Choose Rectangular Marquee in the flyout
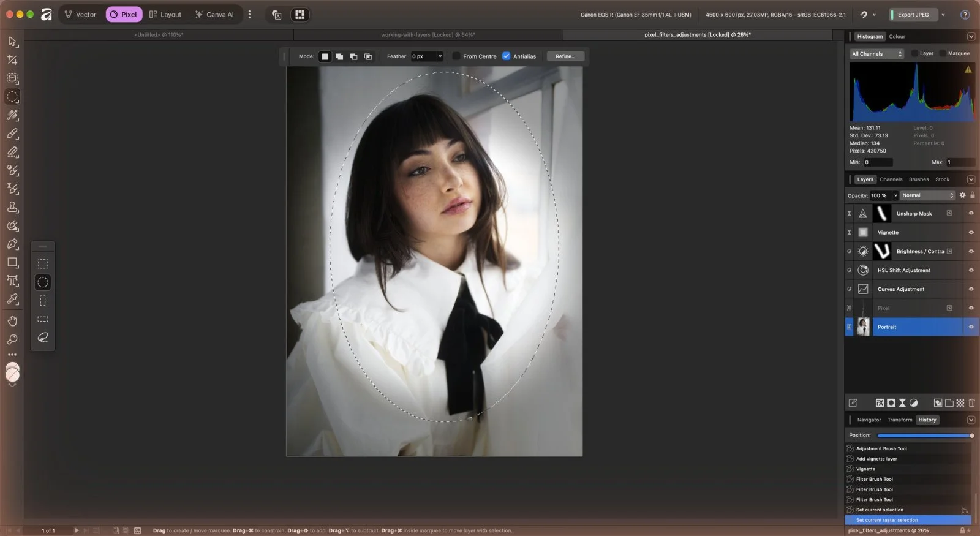 [43, 264]
